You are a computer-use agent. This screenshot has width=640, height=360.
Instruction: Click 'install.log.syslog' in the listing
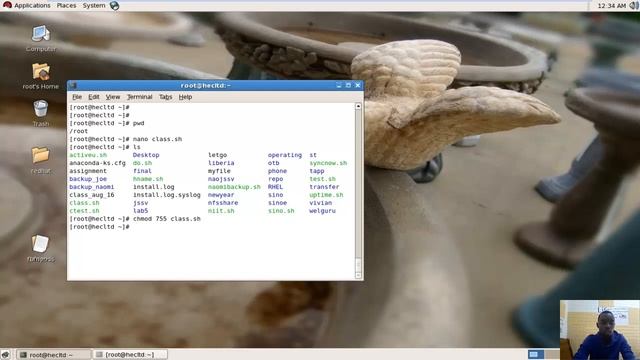coord(167,195)
